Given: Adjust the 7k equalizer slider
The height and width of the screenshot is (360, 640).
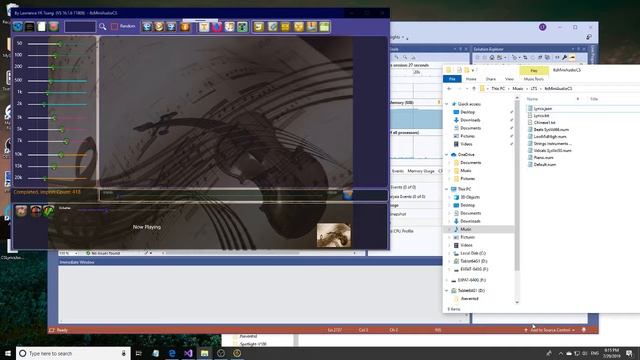Looking at the screenshot, I should [57, 141].
